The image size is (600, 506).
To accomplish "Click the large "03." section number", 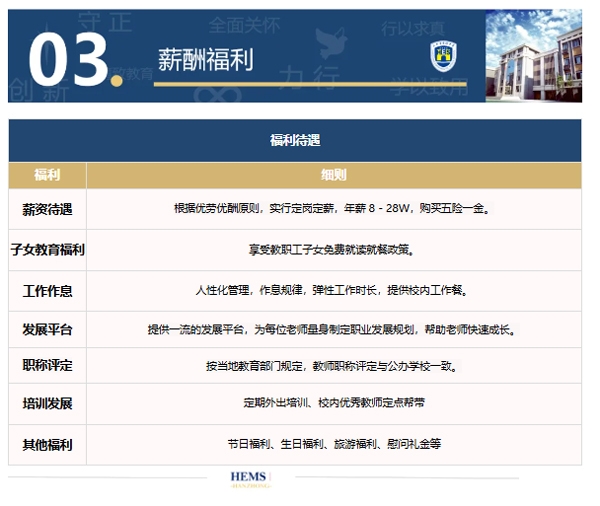I will click(68, 58).
